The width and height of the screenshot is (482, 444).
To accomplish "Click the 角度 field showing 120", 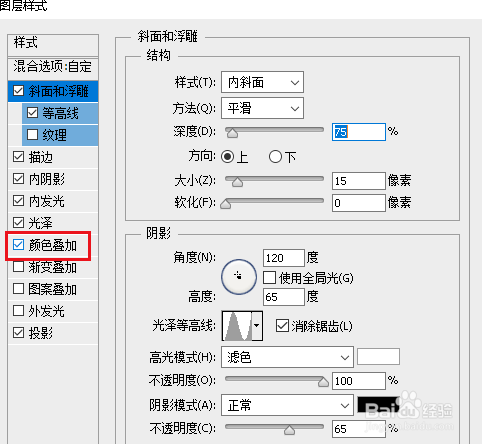I will pos(284,258).
